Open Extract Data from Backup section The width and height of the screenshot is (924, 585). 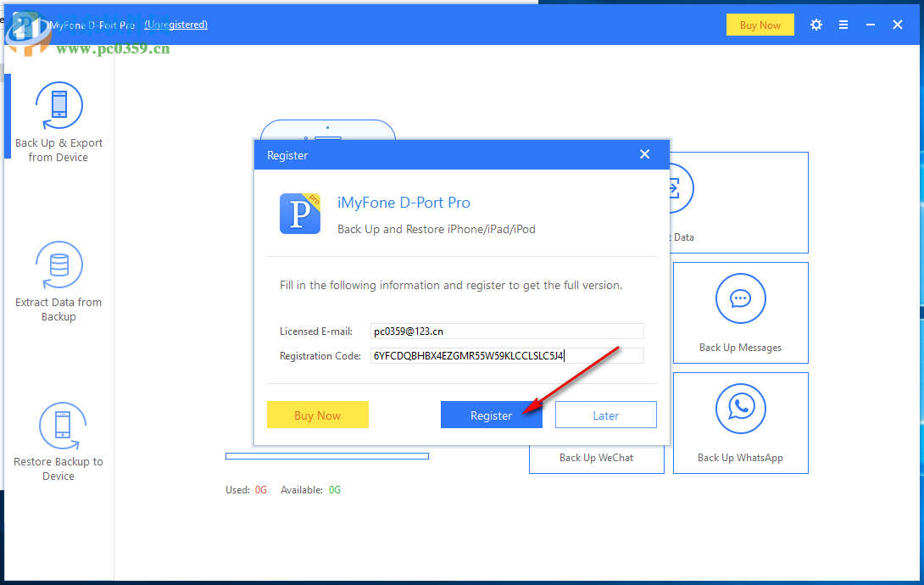point(58,280)
